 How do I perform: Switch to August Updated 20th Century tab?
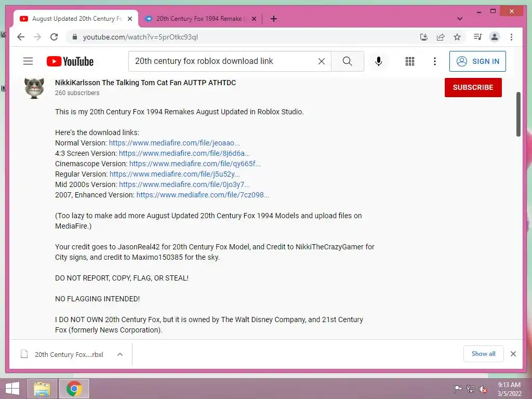click(76, 19)
